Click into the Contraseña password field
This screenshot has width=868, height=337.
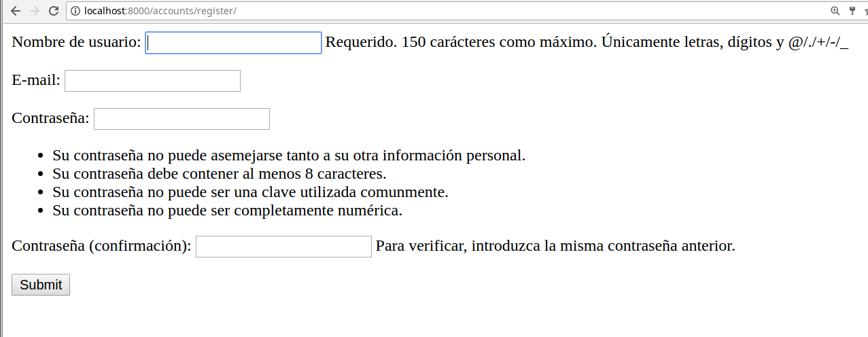pyautogui.click(x=181, y=119)
